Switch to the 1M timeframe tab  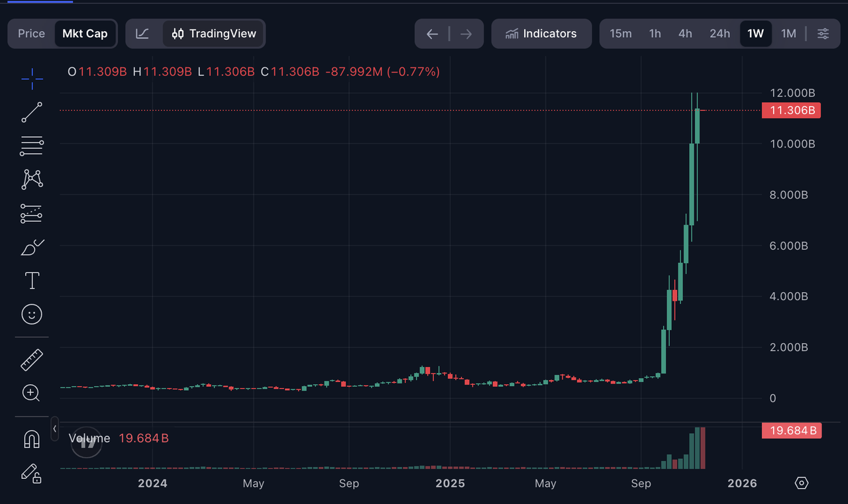[x=788, y=33]
